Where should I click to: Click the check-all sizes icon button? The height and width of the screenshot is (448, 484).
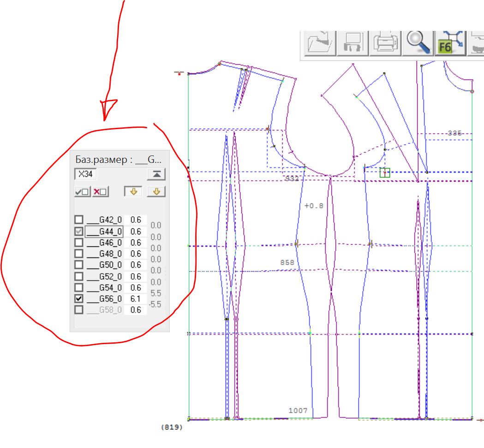point(83,192)
